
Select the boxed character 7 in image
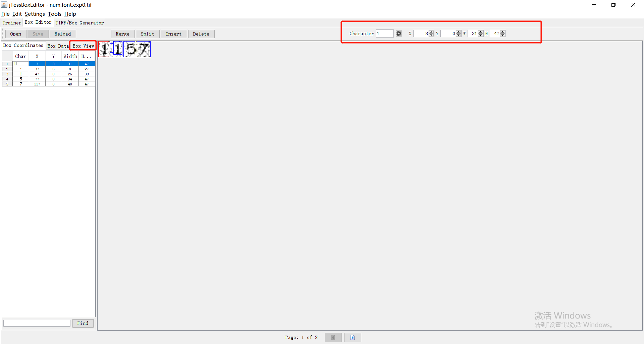pyautogui.click(x=144, y=49)
